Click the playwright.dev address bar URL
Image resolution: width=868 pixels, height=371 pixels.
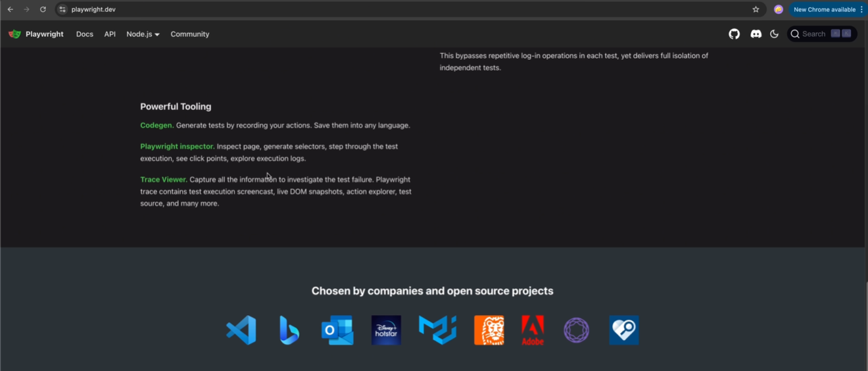pyautogui.click(x=93, y=9)
